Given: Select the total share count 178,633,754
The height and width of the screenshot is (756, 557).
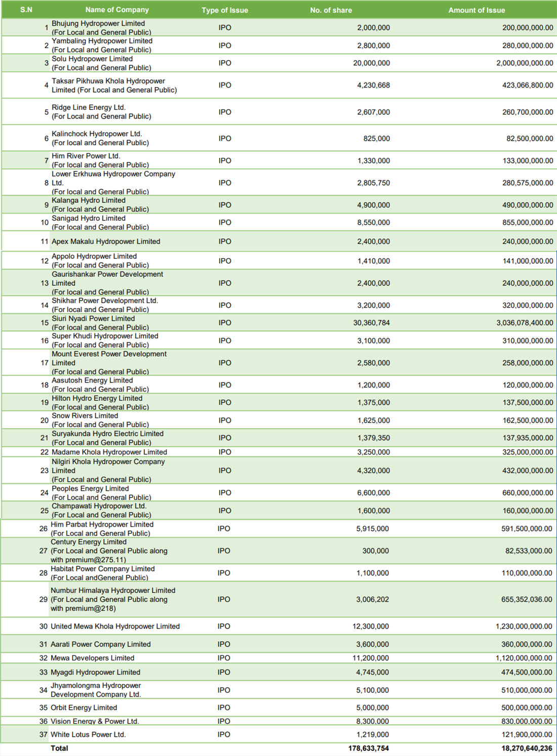Looking at the screenshot, I should tap(368, 748).
